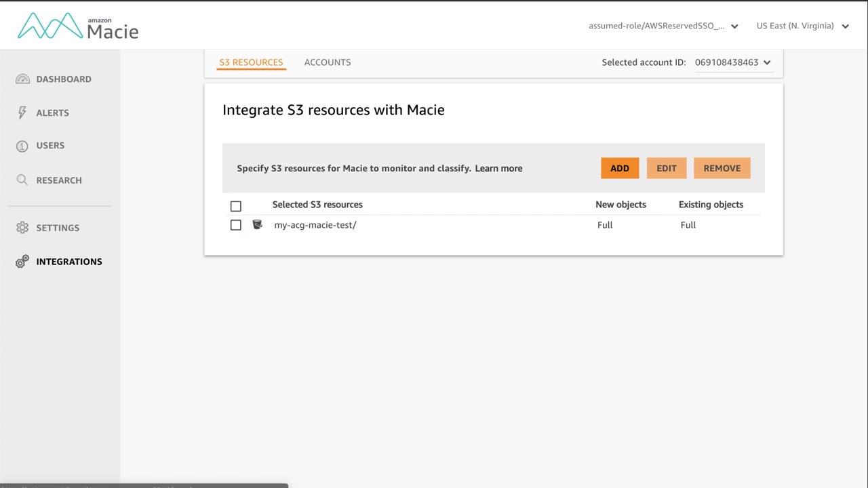Open the Learn more link
This screenshot has width=868, height=488.
pyautogui.click(x=498, y=168)
